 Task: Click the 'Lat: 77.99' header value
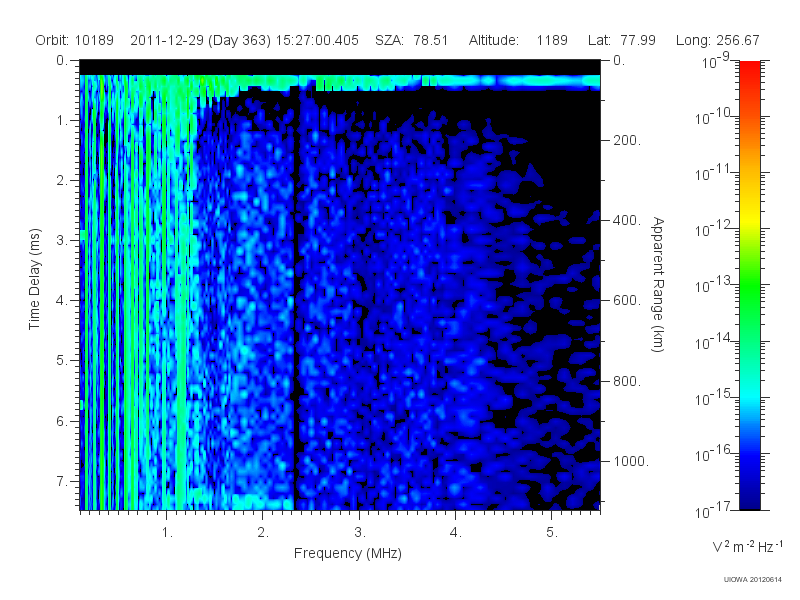pyautogui.click(x=621, y=40)
